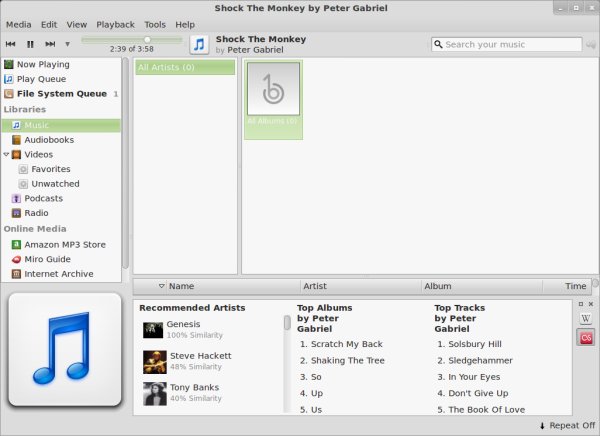
Task: Open the Tools menu
Action: pos(155,24)
